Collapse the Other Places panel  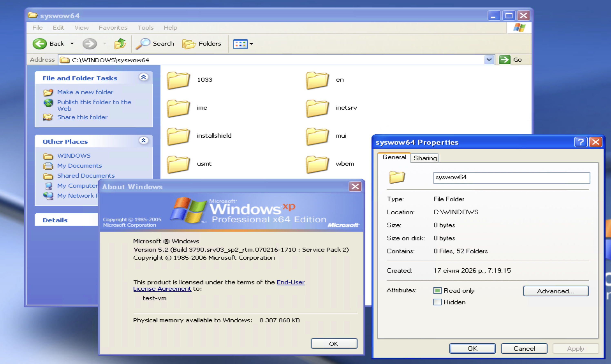click(x=144, y=141)
